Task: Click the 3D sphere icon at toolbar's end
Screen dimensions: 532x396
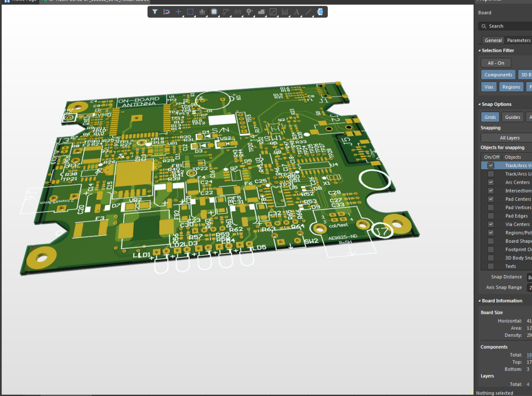Action: coord(320,11)
